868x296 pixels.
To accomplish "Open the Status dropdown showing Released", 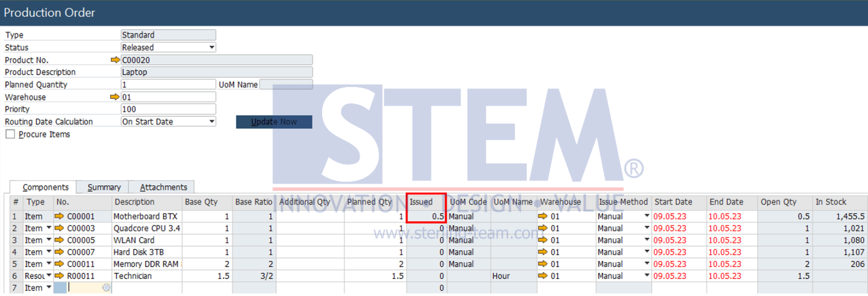I will click(x=211, y=47).
